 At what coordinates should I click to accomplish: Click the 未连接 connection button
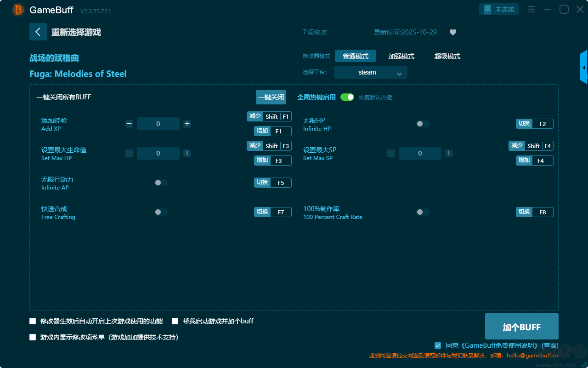(499, 9)
